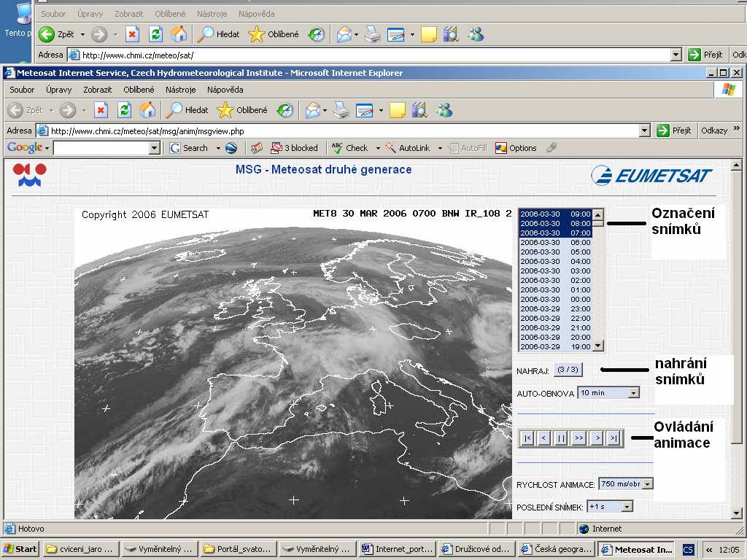This screenshot has height=560, width=747.
Task: Click Google toolbar globe news icon
Action: (231, 148)
